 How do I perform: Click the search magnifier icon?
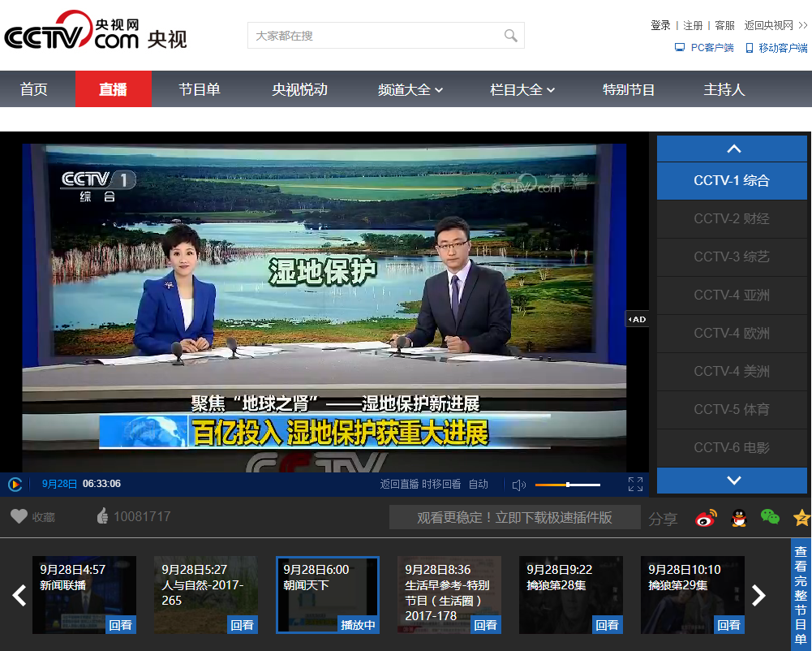click(x=510, y=36)
